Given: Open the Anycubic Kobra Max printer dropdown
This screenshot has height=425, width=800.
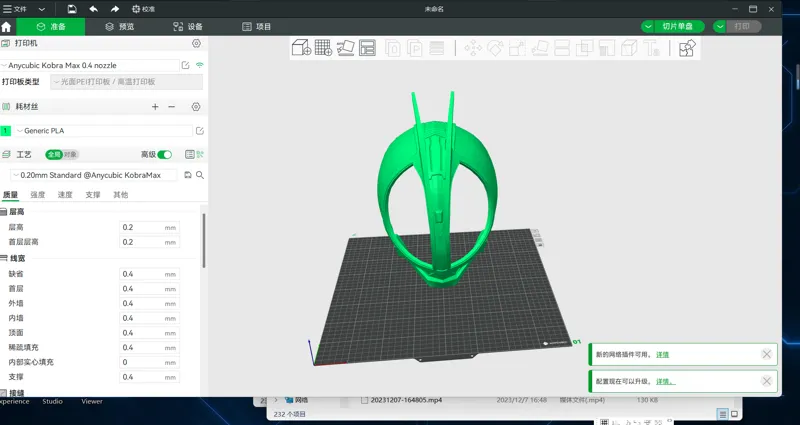Looking at the screenshot, I should (90, 65).
